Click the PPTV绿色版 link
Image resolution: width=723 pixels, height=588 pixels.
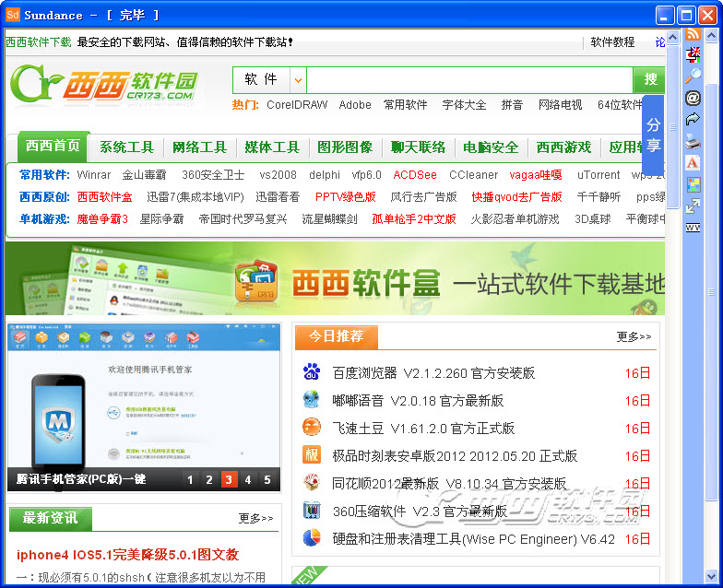point(345,197)
